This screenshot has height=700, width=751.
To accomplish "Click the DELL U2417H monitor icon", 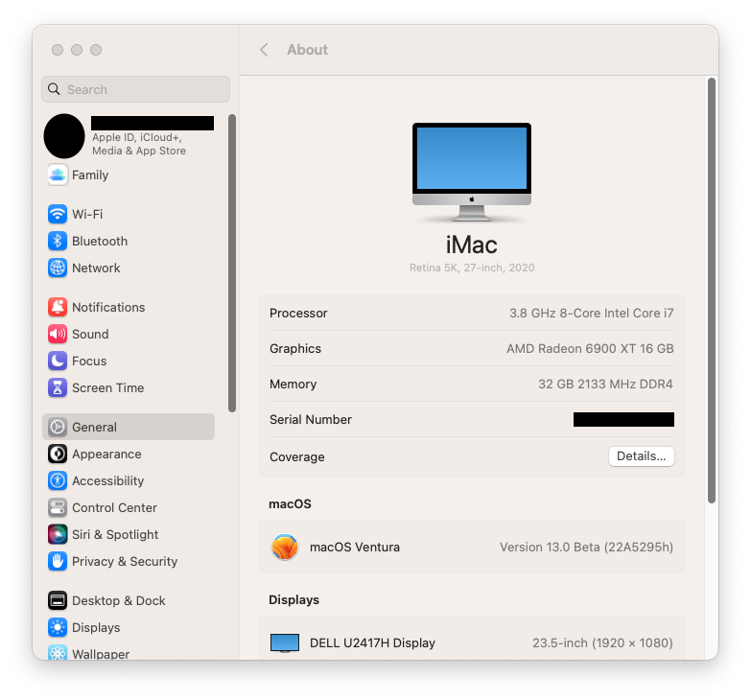I will point(285,642).
